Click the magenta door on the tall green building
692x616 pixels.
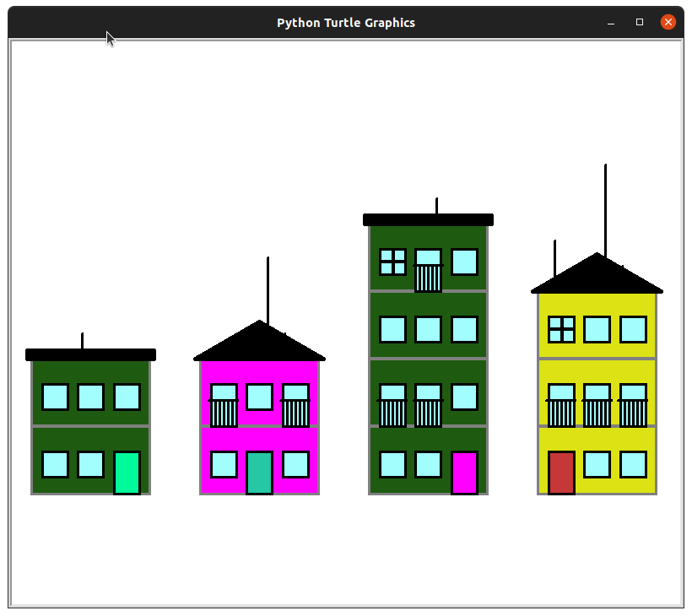coord(464,472)
